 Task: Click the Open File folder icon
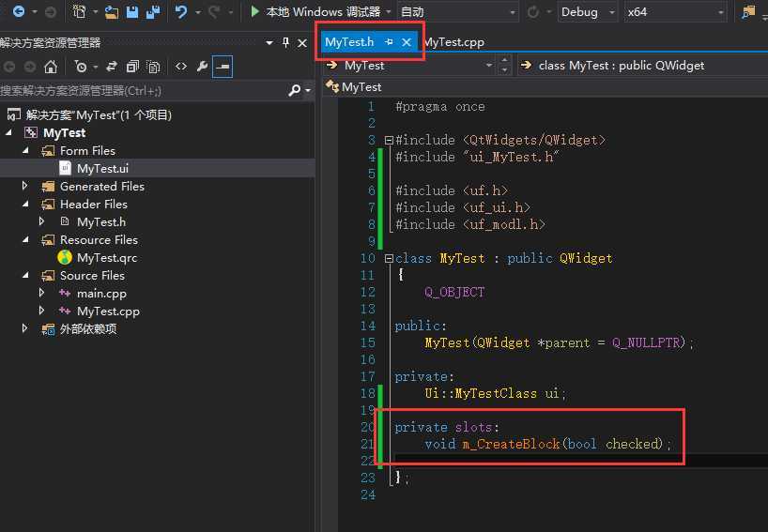112,12
